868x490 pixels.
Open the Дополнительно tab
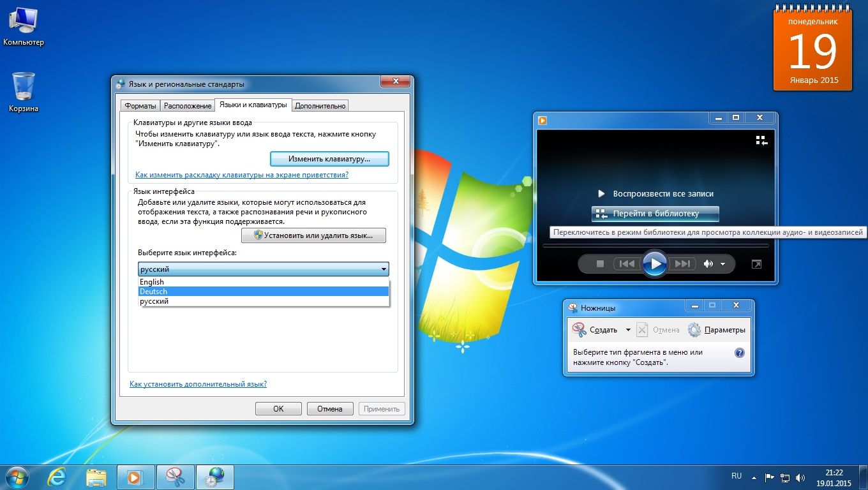[320, 106]
